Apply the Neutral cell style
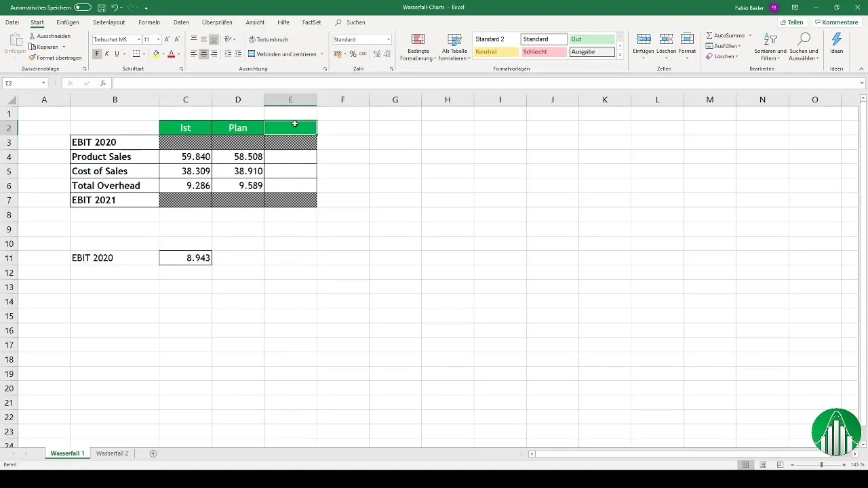 (x=496, y=52)
